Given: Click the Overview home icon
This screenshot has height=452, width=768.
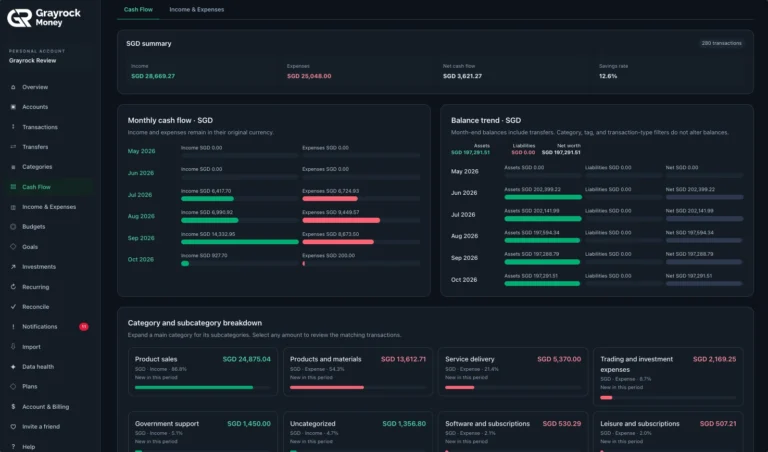Looking at the screenshot, I should click(x=13, y=87).
